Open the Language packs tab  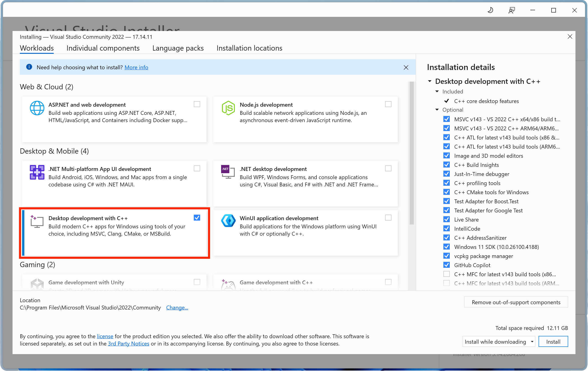click(178, 48)
